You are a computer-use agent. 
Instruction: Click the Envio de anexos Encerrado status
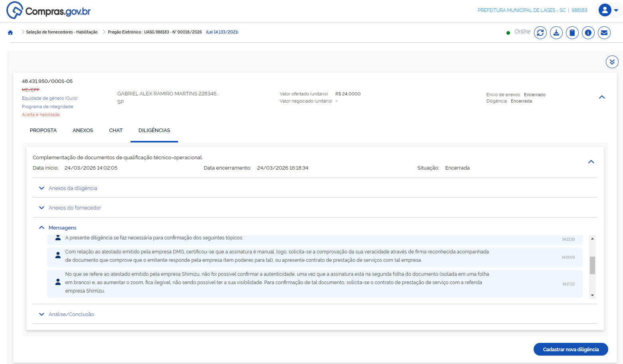point(535,95)
